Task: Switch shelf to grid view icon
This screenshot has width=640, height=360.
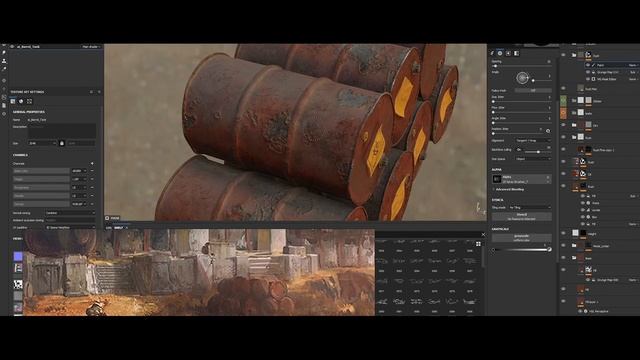Action: tap(478, 244)
